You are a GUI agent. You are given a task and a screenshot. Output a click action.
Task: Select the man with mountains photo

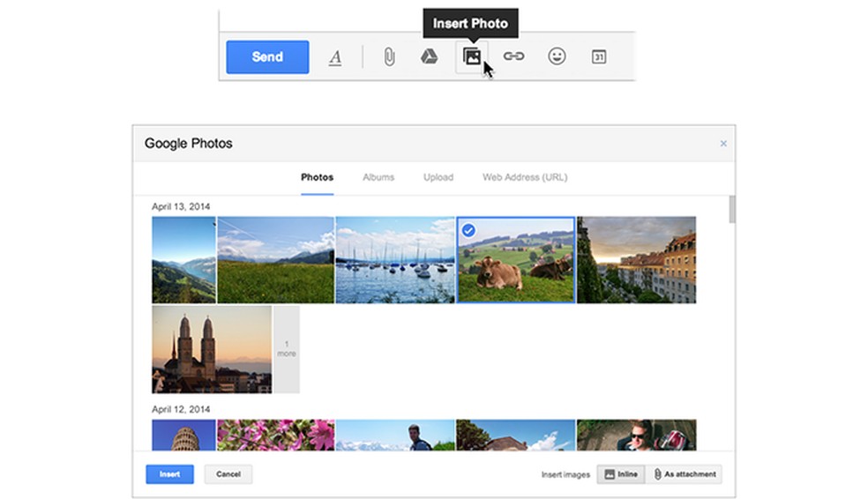(395, 435)
